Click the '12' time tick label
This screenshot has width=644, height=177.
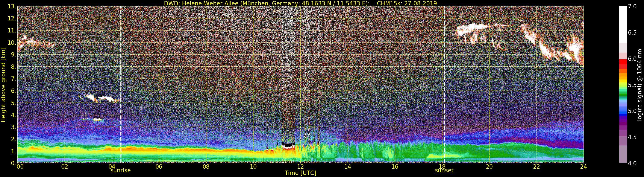click(x=300, y=166)
